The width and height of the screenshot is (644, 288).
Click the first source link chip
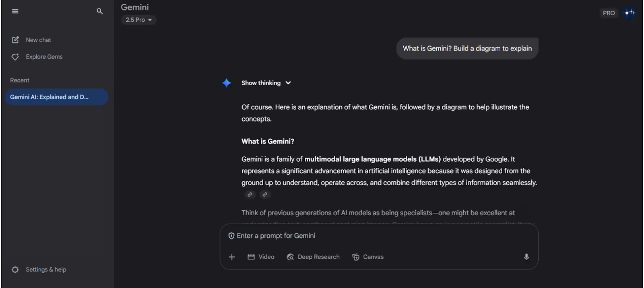click(250, 195)
